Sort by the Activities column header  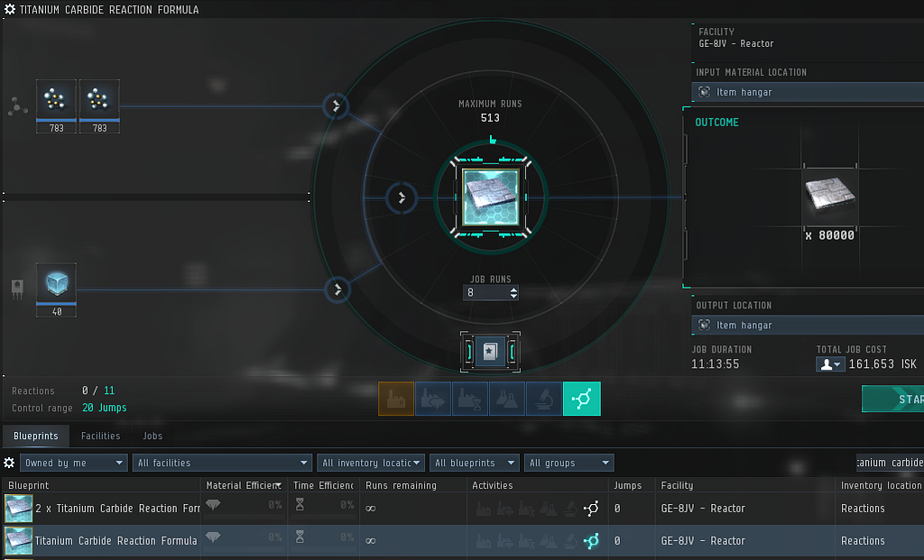click(x=538, y=485)
